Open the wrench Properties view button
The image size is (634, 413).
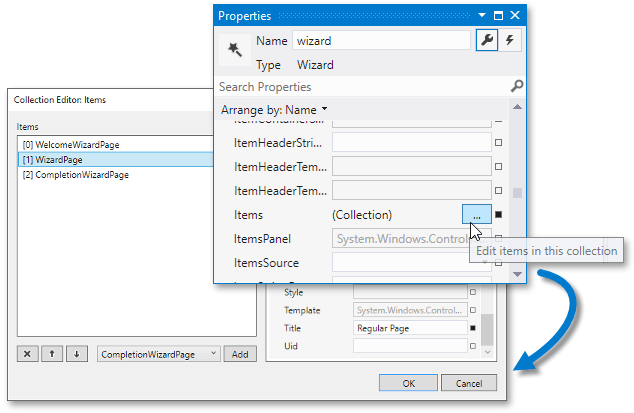point(487,40)
